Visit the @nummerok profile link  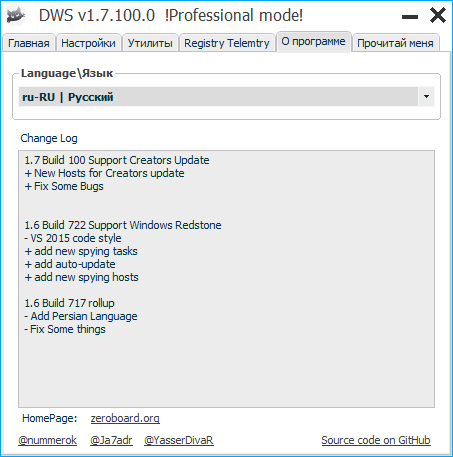[x=48, y=440]
